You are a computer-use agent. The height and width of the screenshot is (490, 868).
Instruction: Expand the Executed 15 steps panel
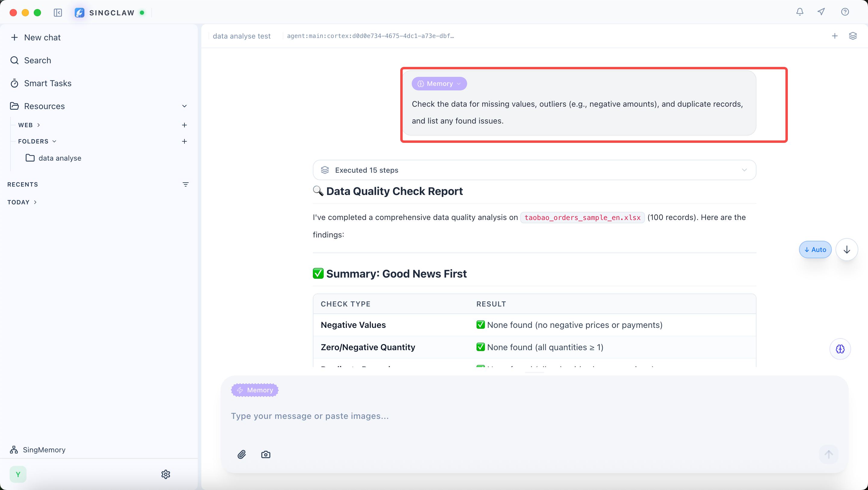coord(534,170)
